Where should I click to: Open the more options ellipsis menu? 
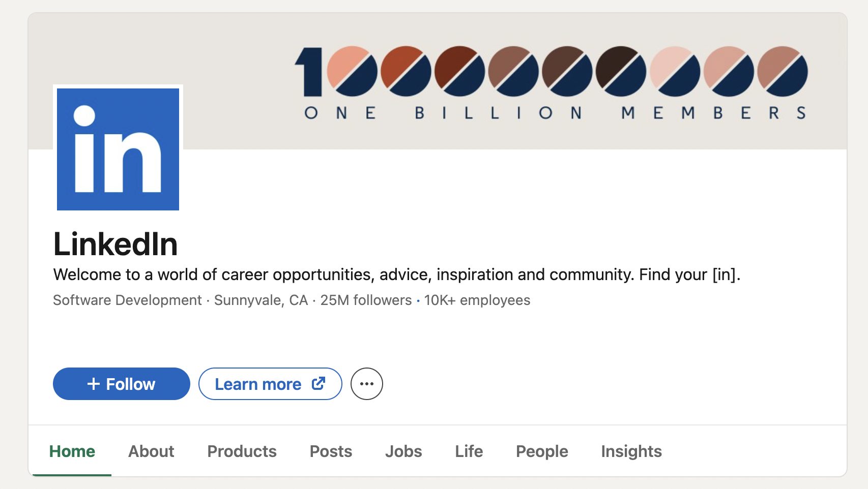(x=367, y=384)
